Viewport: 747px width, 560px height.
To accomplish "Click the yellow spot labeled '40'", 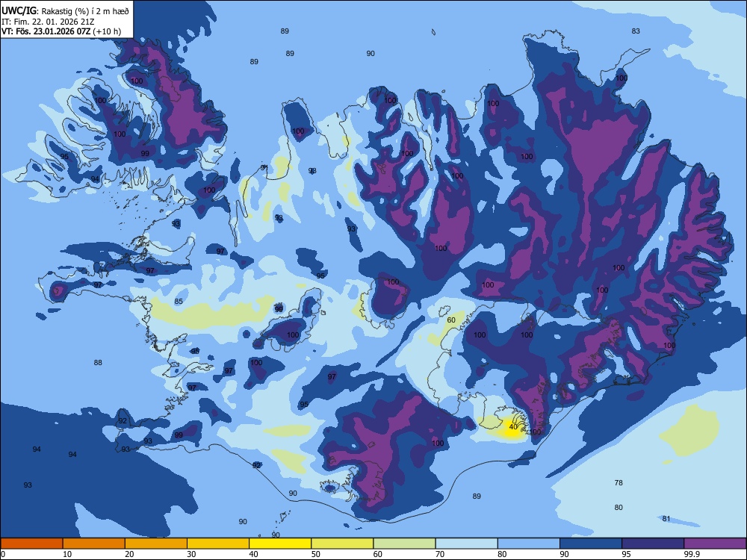I will [513, 426].
